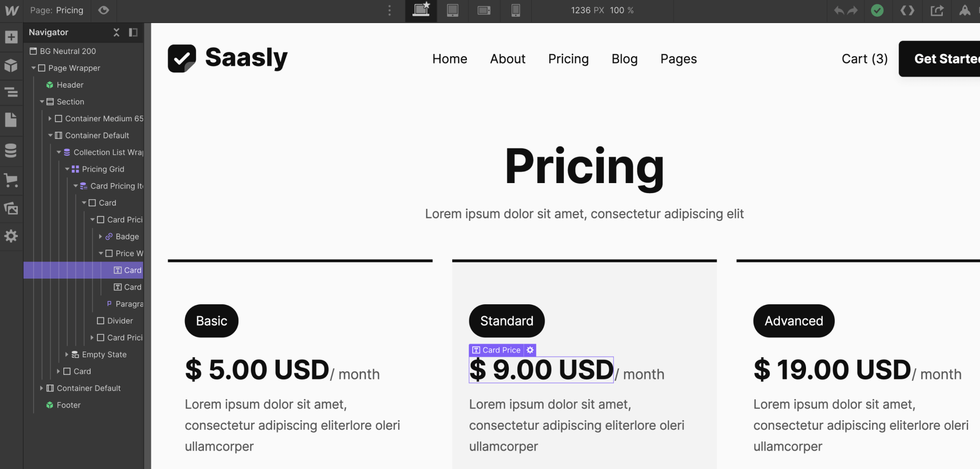
Task: Open the Assets panel
Action: 11,208
